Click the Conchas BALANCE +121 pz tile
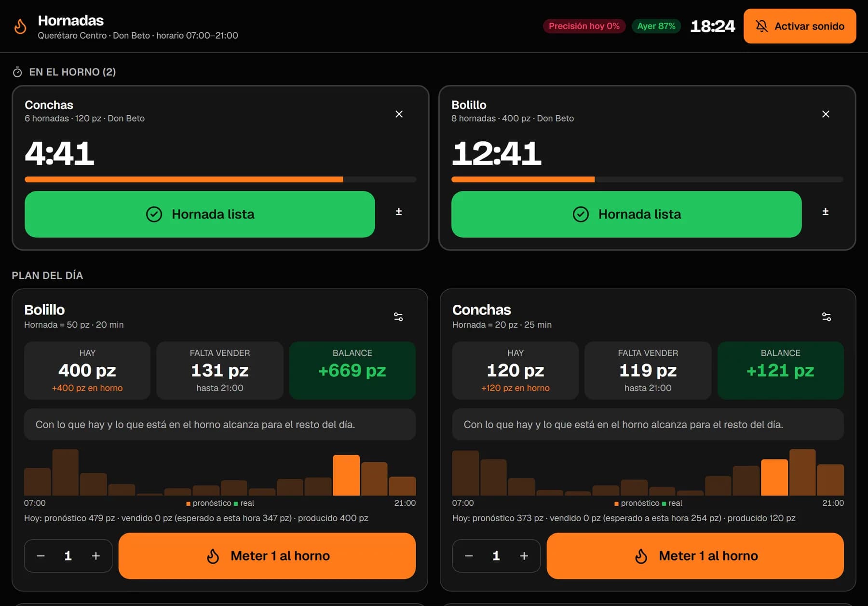 coord(780,370)
